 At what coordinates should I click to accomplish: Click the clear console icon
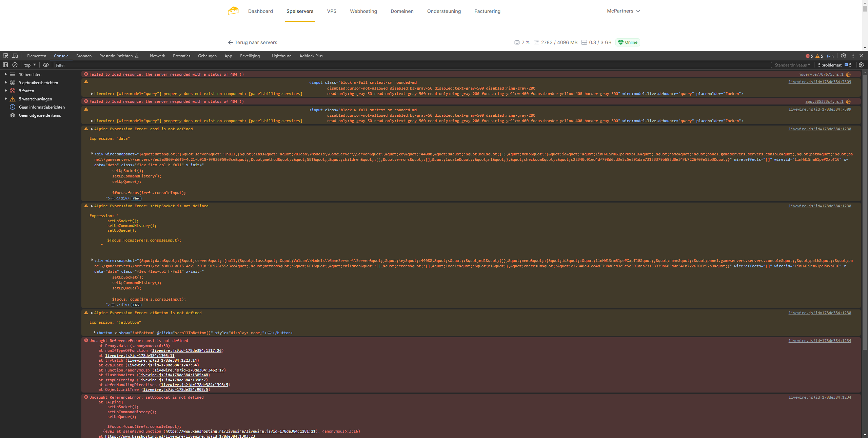pyautogui.click(x=15, y=65)
